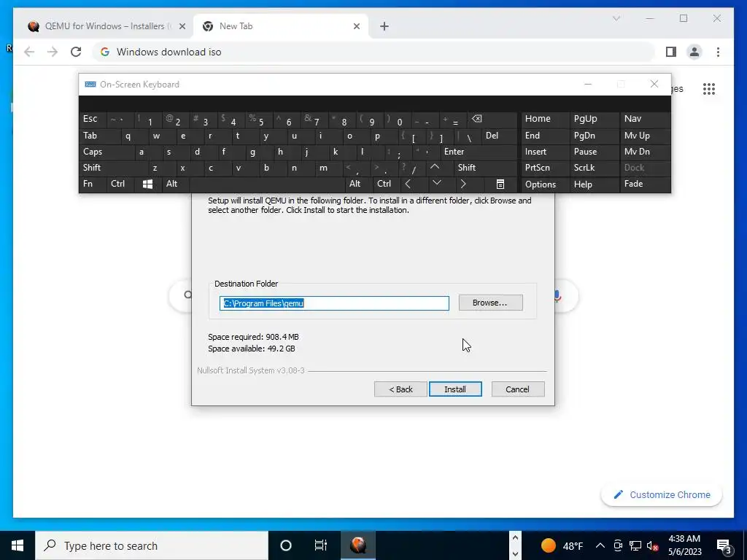Toggle left Alt key on On-Screen Keyboard
Screen dimensions: 747x560
175,184
